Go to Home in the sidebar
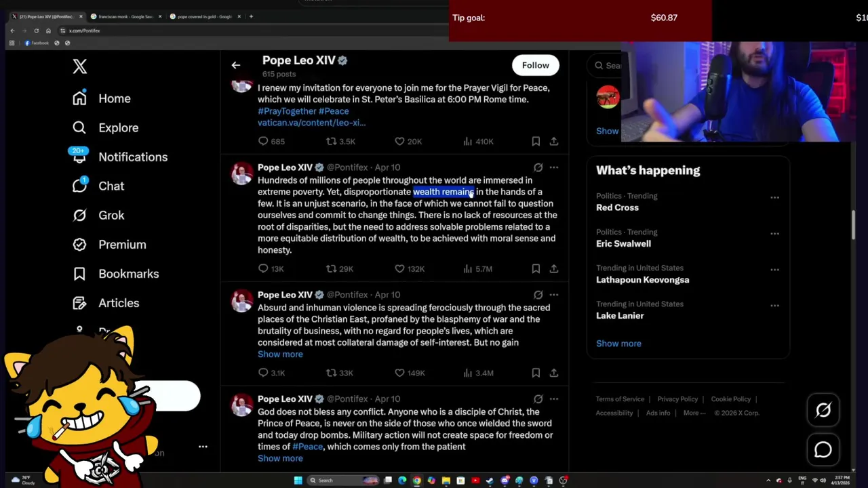This screenshot has width=868, height=488. (x=102, y=98)
